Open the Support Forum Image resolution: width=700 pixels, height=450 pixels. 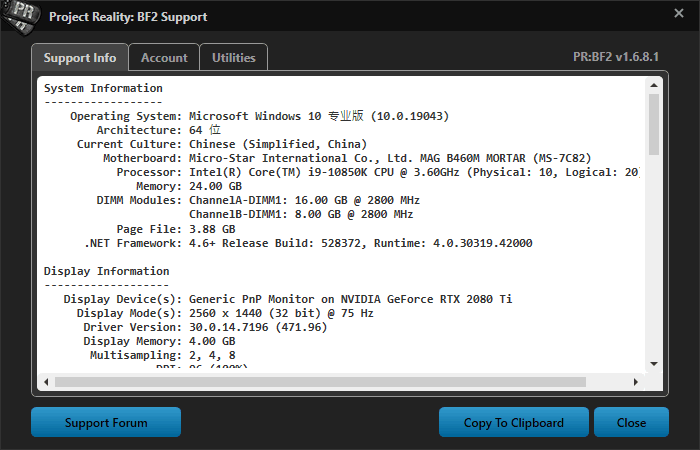tap(106, 422)
